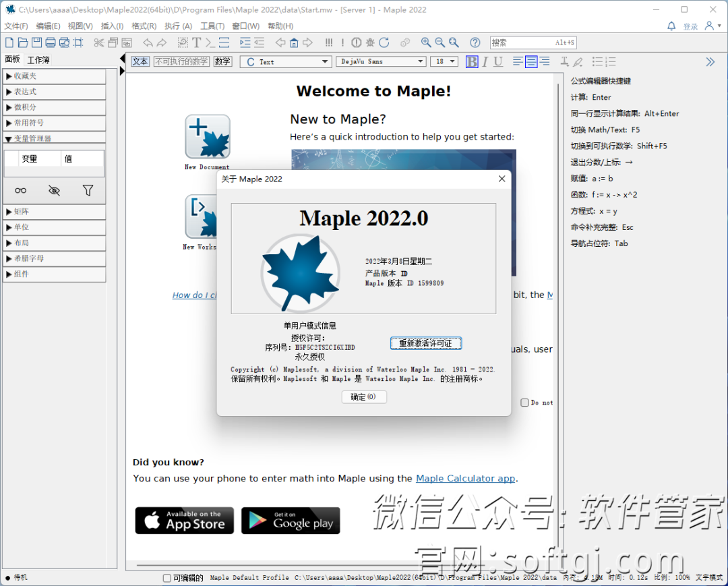Zoom out with the magnifier minus icon
Screen dimensions: 728x586
pyautogui.click(x=439, y=42)
